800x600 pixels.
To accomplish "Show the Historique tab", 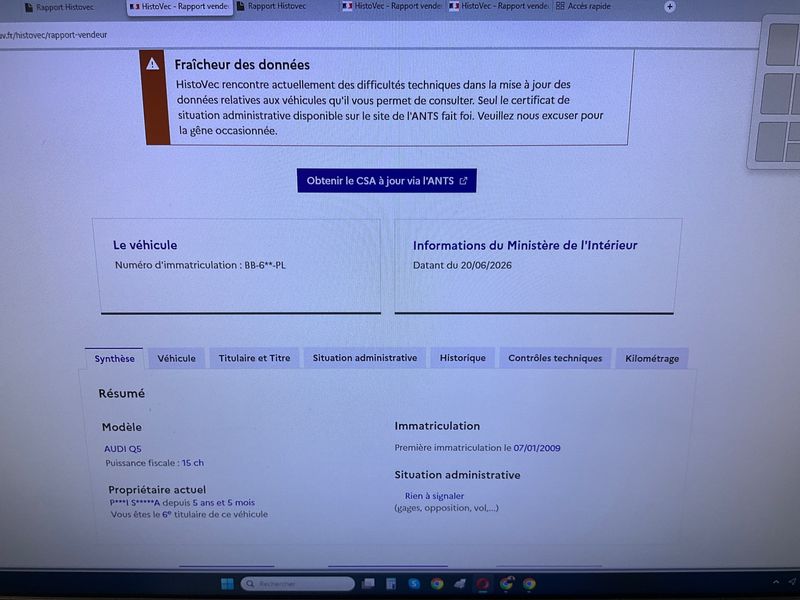I will (463, 358).
